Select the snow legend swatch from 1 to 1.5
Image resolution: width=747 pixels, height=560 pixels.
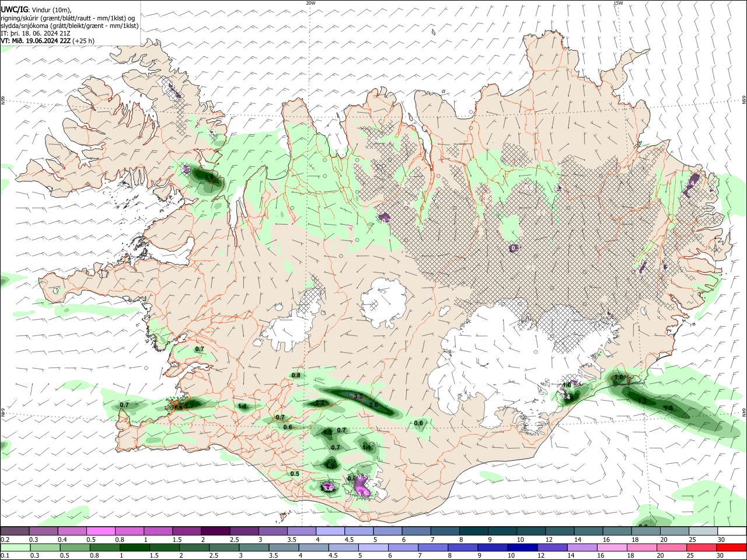click(158, 531)
